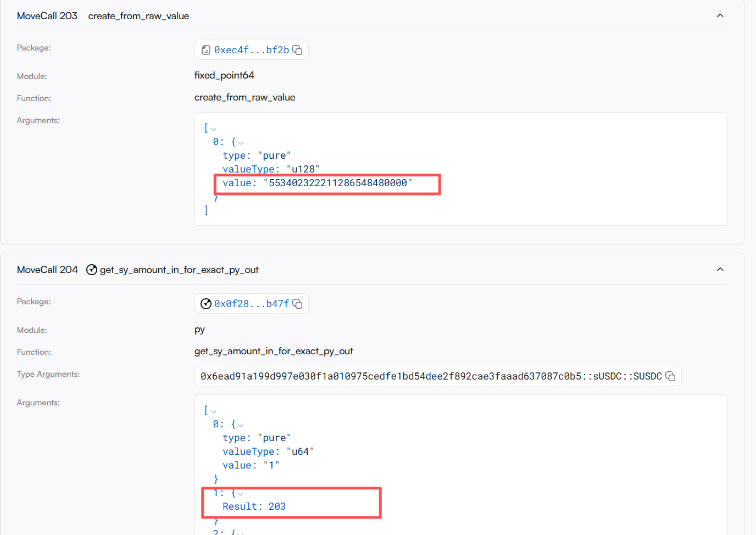Open the 0xec4f...bf2b package link
The image size is (756, 535).
251,50
